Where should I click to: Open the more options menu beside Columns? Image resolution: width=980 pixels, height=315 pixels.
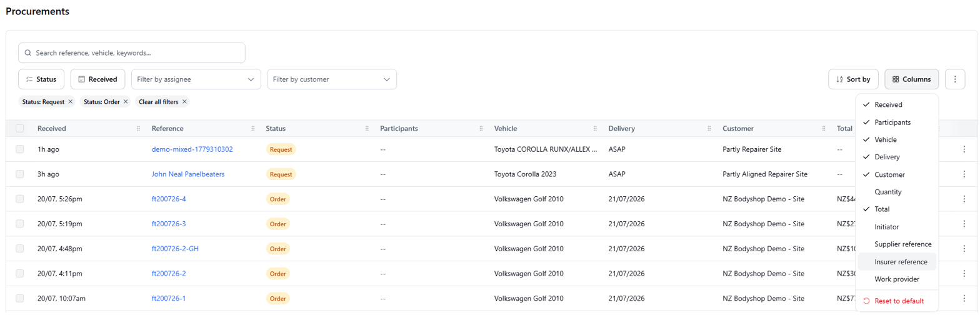pos(954,79)
